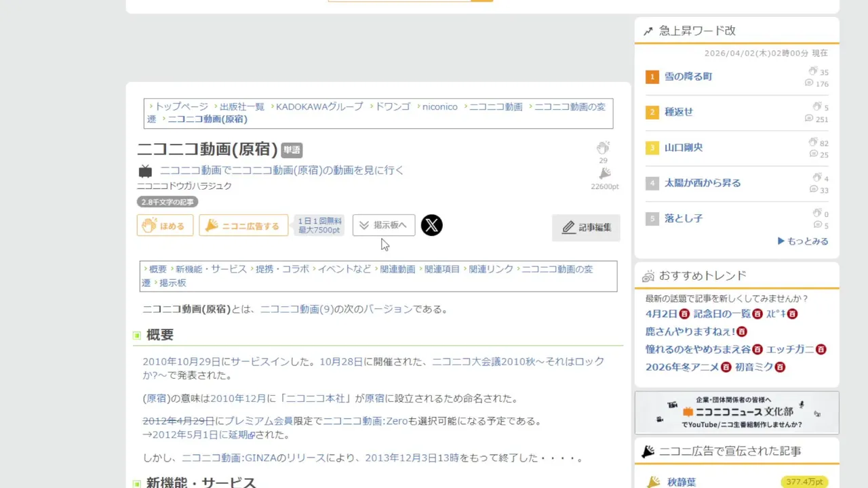
Task: Click the ニコニ広告する button
Action: (243, 226)
